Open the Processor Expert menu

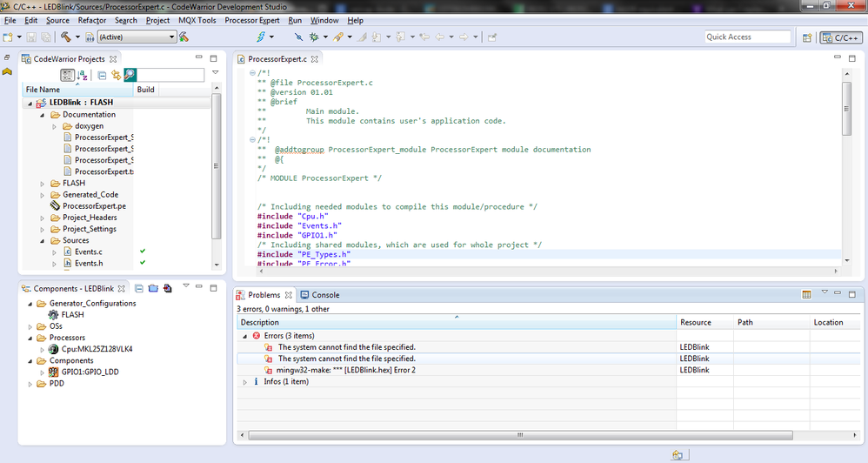click(x=252, y=20)
